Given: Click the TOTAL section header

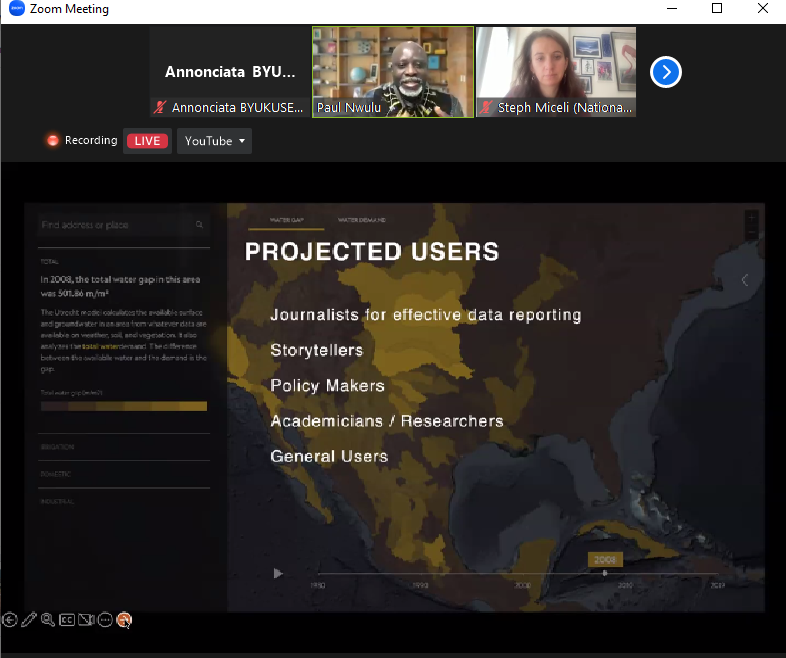Looking at the screenshot, I should [50, 262].
